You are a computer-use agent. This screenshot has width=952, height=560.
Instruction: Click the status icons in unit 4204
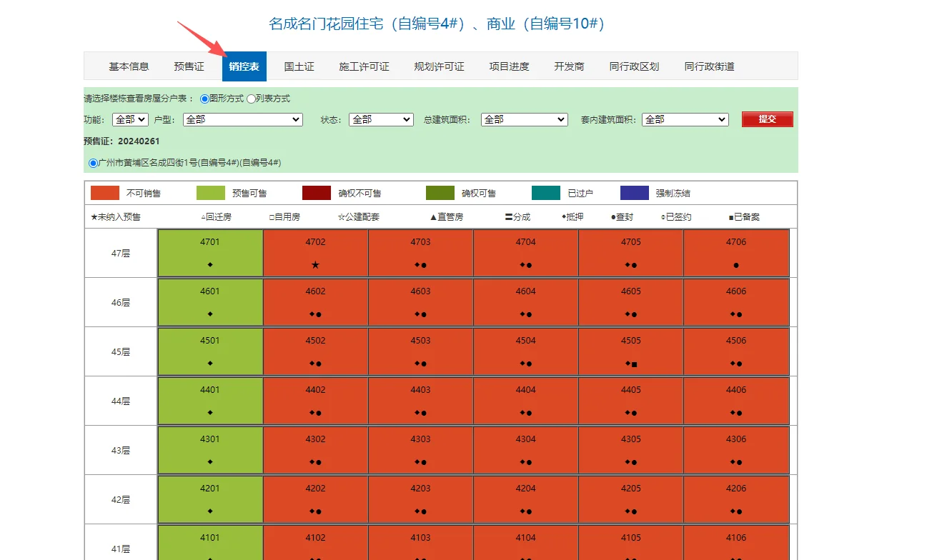[525, 511]
